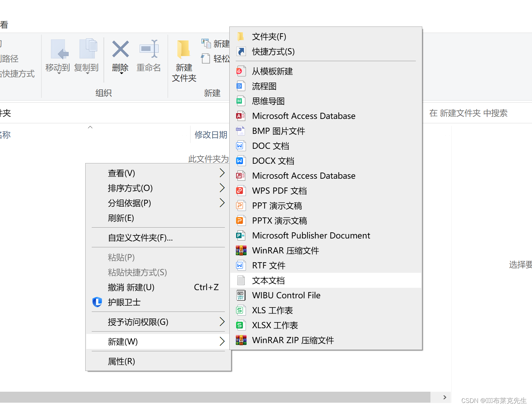Open the 复制到 dropdown arrow

pos(87,73)
